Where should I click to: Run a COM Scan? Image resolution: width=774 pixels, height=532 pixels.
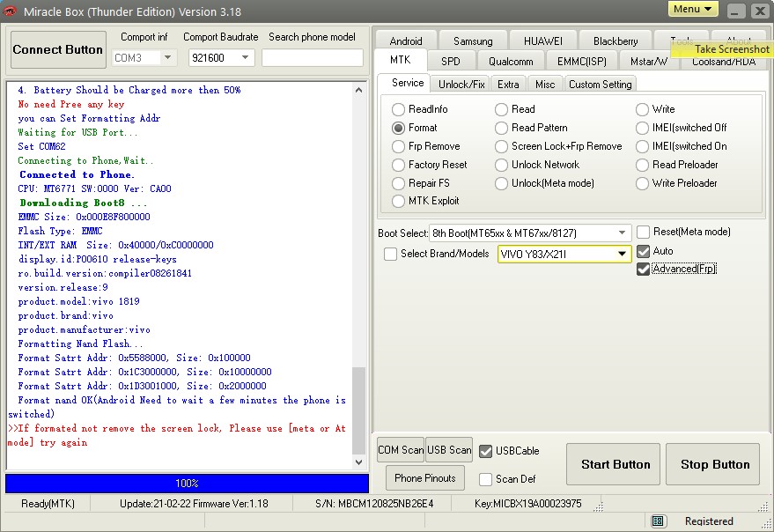point(401,450)
